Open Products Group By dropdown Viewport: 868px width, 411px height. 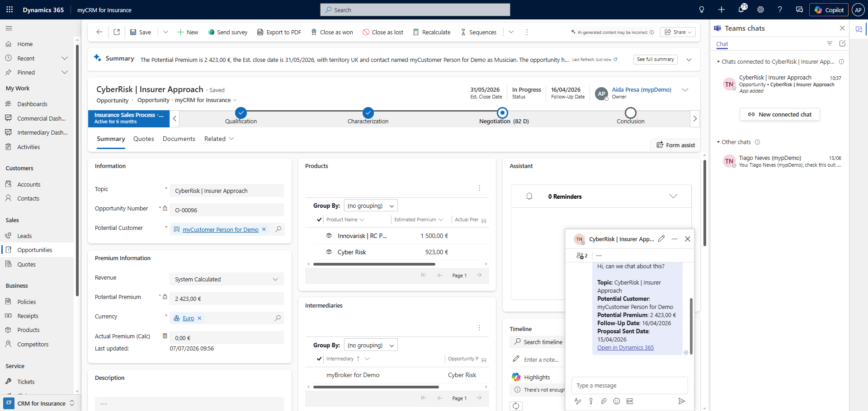pyautogui.click(x=371, y=205)
